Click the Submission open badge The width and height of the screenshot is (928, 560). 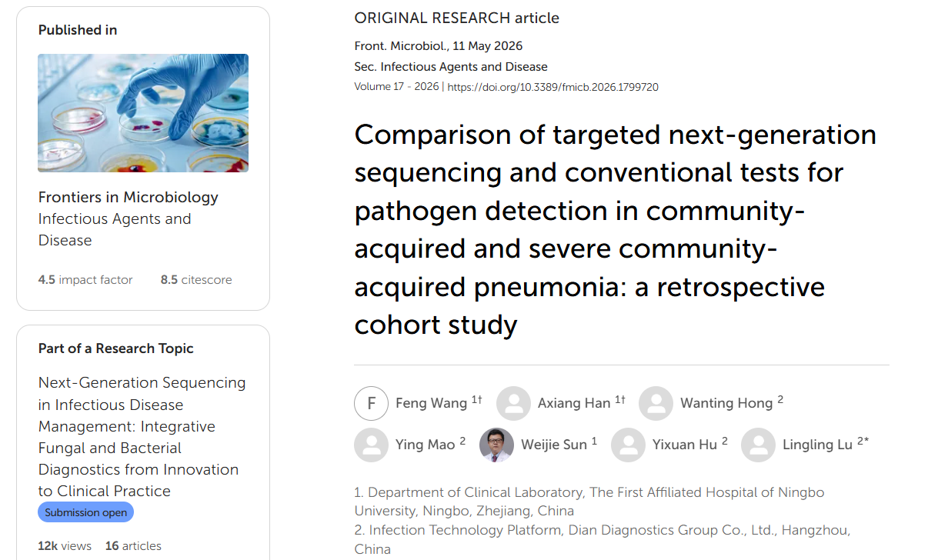coord(85,512)
